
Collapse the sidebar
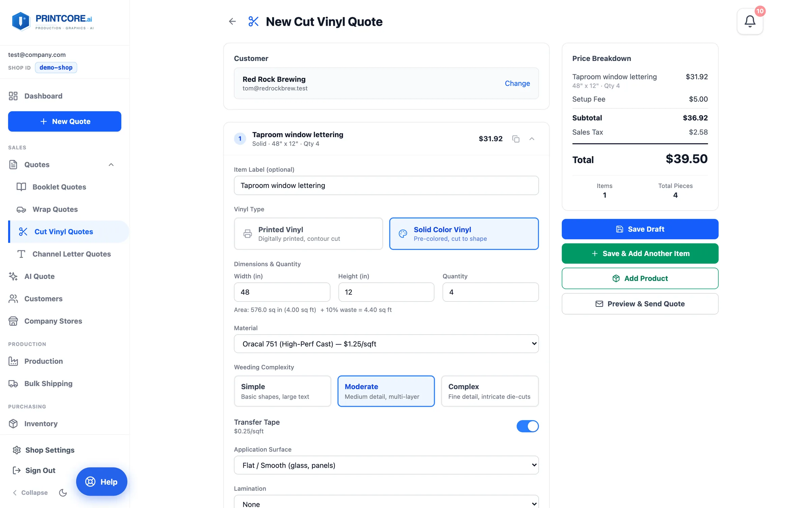click(30, 492)
